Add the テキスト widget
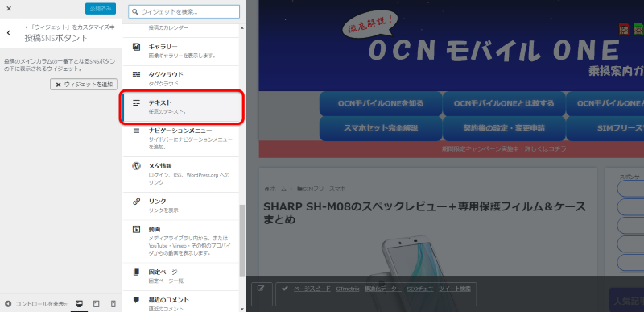 pos(182,106)
